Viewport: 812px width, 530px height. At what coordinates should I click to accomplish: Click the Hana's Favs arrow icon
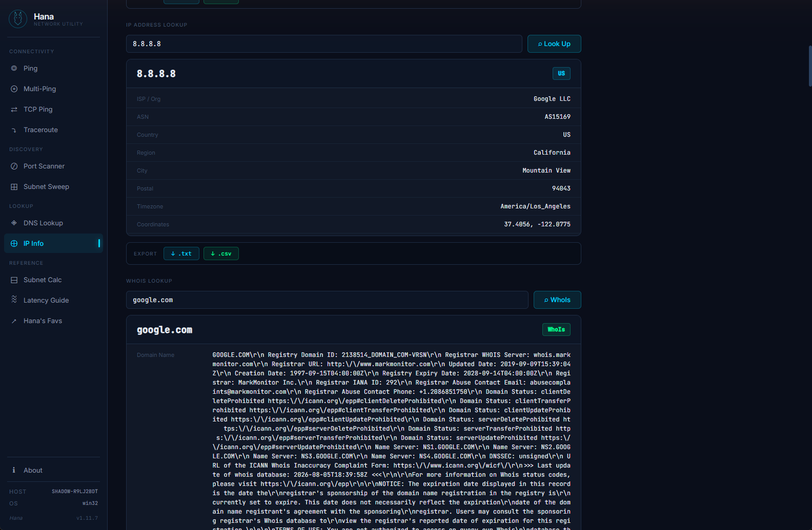pyautogui.click(x=14, y=321)
